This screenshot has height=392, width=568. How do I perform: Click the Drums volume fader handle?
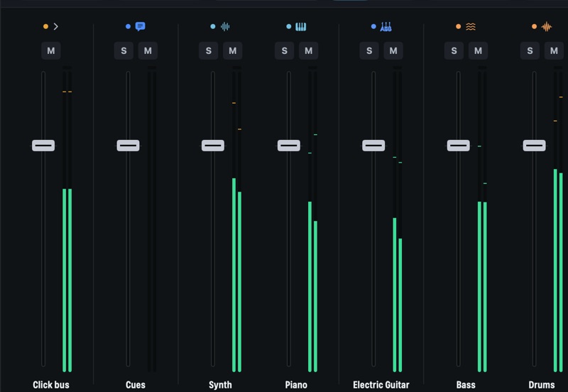coord(535,146)
